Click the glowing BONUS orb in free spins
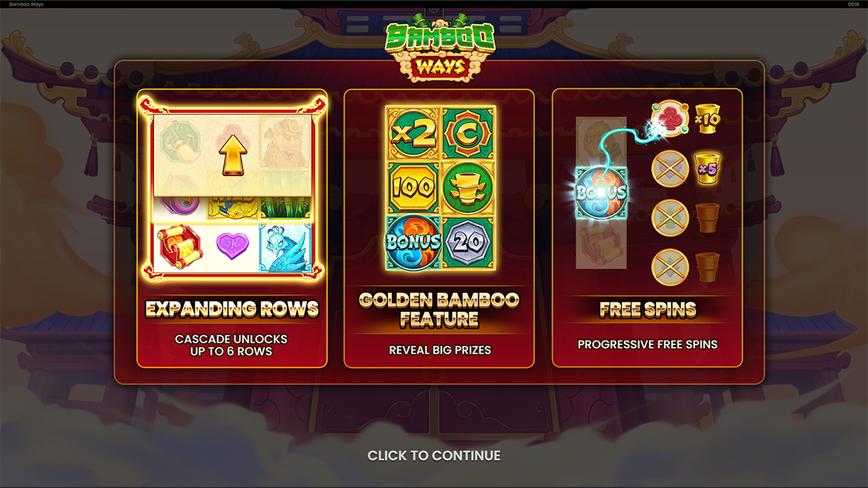868x488 pixels. pyautogui.click(x=602, y=192)
